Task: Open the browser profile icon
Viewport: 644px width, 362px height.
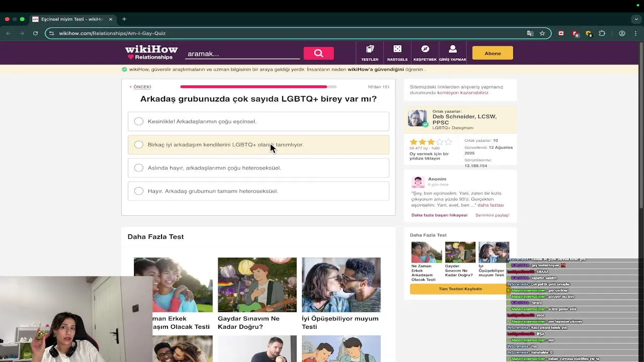Action: click(622, 33)
